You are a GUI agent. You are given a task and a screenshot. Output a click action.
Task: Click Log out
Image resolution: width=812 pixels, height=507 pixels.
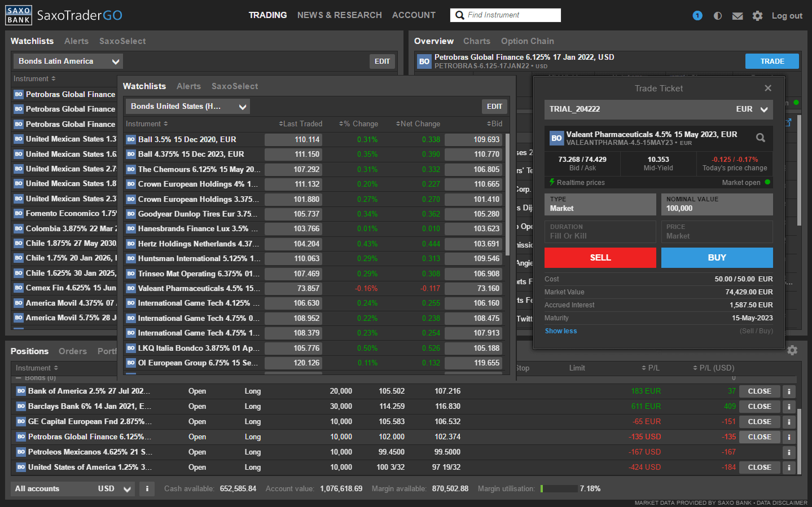787,16
